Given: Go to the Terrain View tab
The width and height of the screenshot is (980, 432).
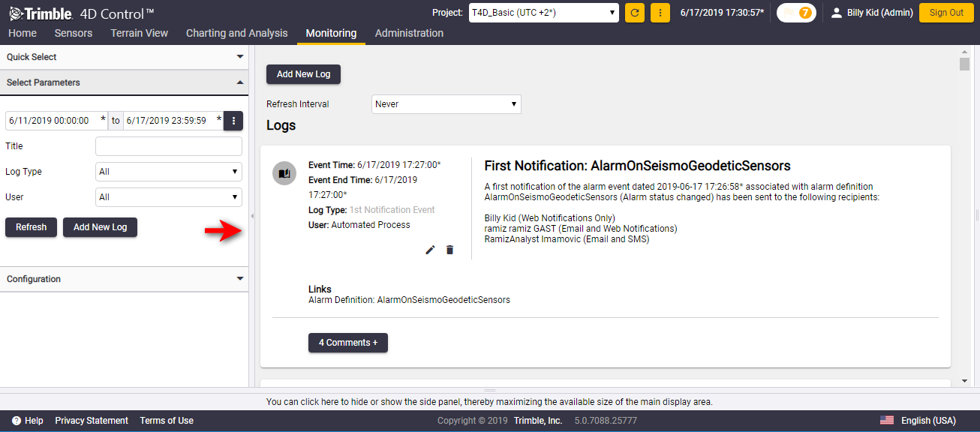Looking at the screenshot, I should pyautogui.click(x=139, y=33).
